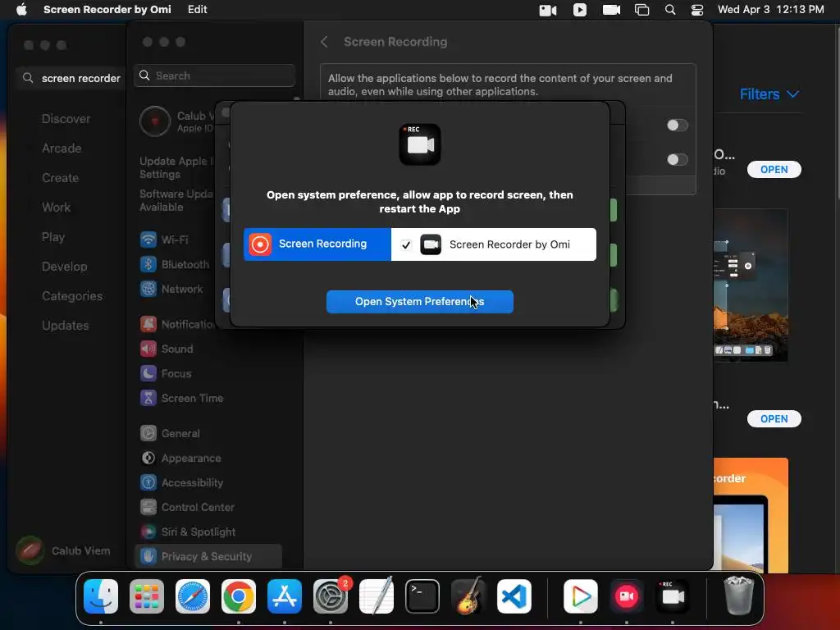Open the Screen Recorder by Omi menu
Viewport: 840px width, 630px height.
coord(107,9)
